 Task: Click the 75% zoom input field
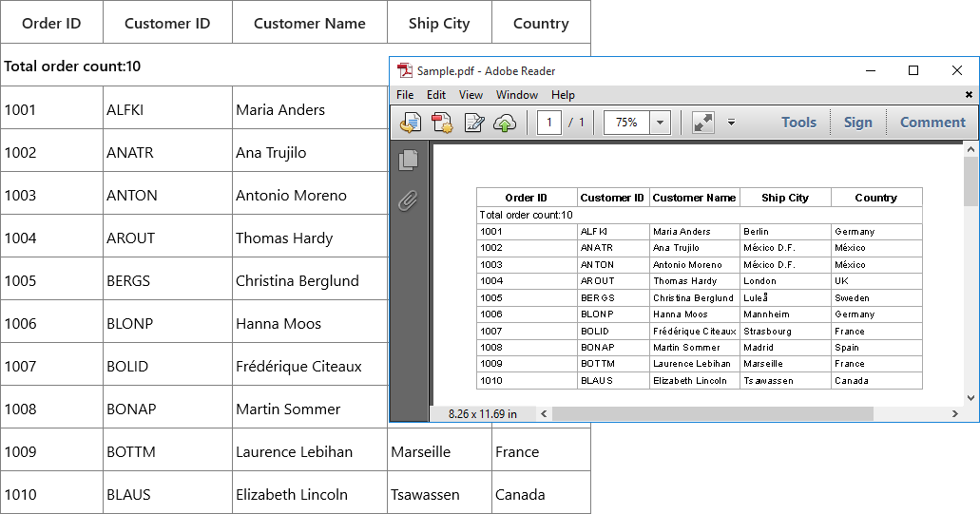pyautogui.click(x=626, y=123)
